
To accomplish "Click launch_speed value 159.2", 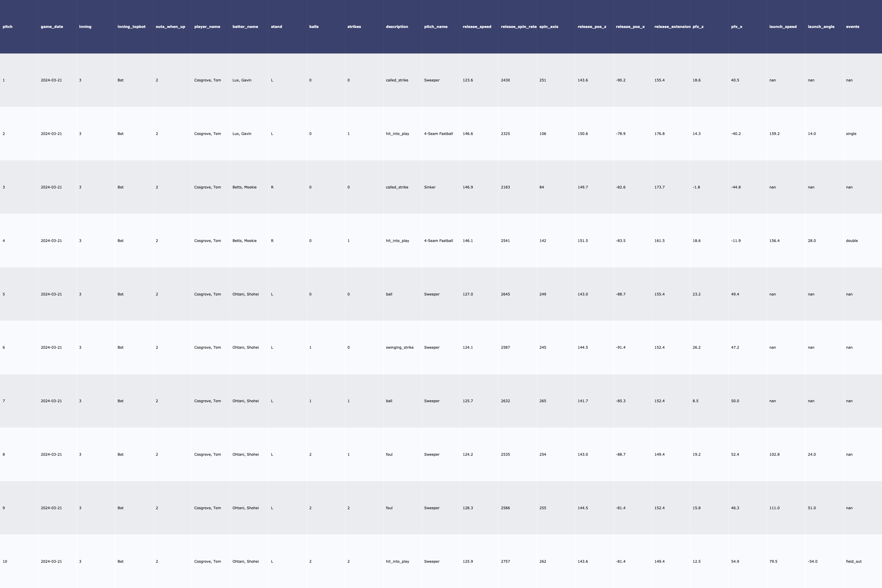I will 774,134.
